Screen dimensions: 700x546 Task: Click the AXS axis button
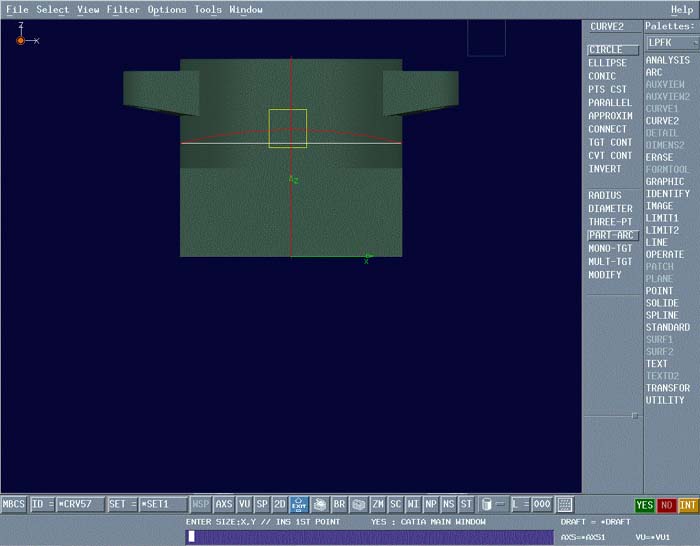point(224,505)
